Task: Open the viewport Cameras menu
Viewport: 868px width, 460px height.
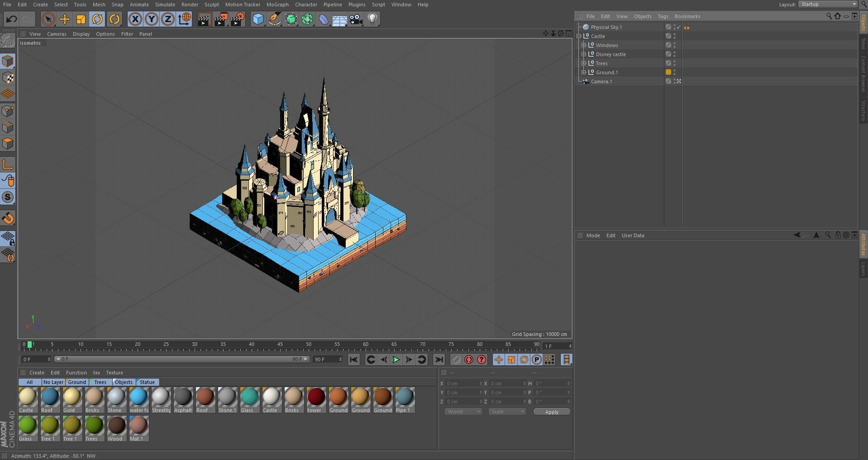Action: tap(57, 34)
